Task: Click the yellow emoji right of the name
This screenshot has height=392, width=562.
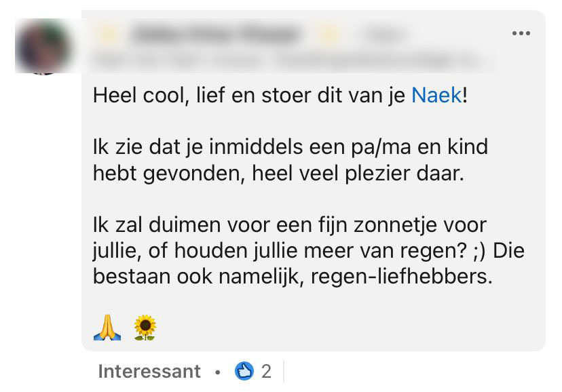Action: 330,33
